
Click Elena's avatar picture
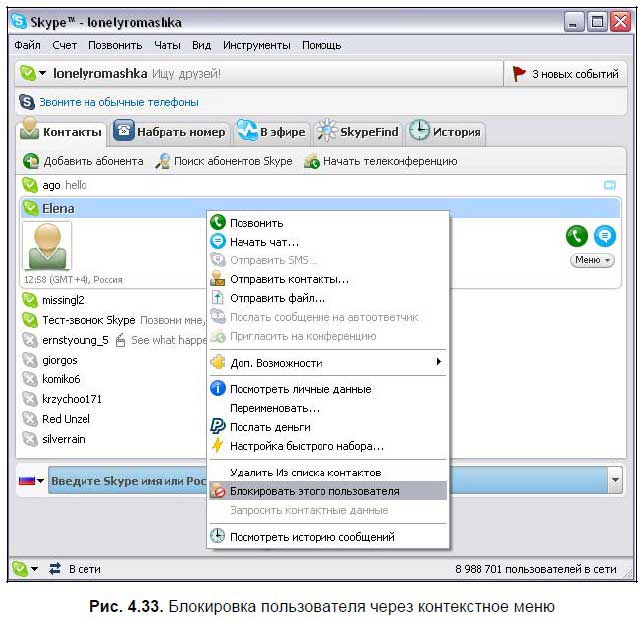point(49,246)
